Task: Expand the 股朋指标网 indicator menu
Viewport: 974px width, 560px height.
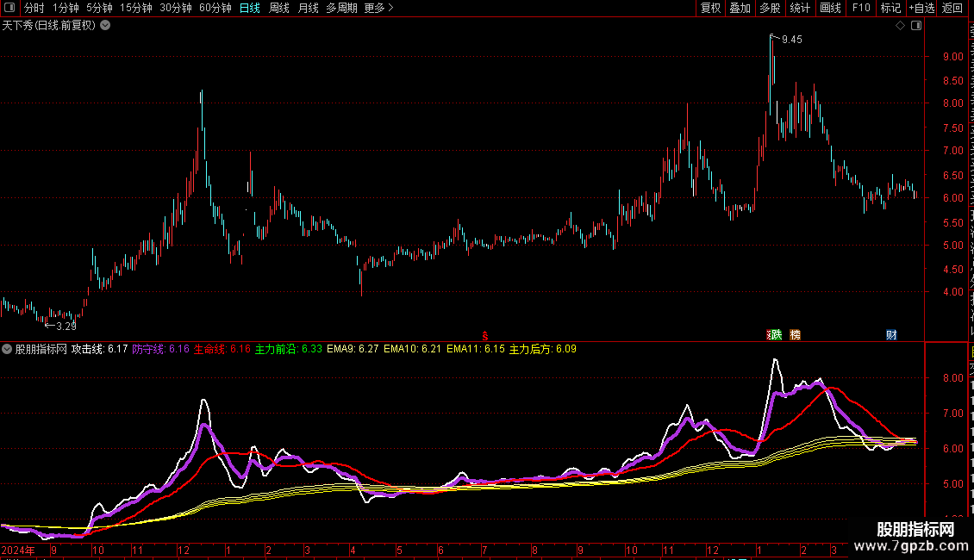Action: point(7,349)
